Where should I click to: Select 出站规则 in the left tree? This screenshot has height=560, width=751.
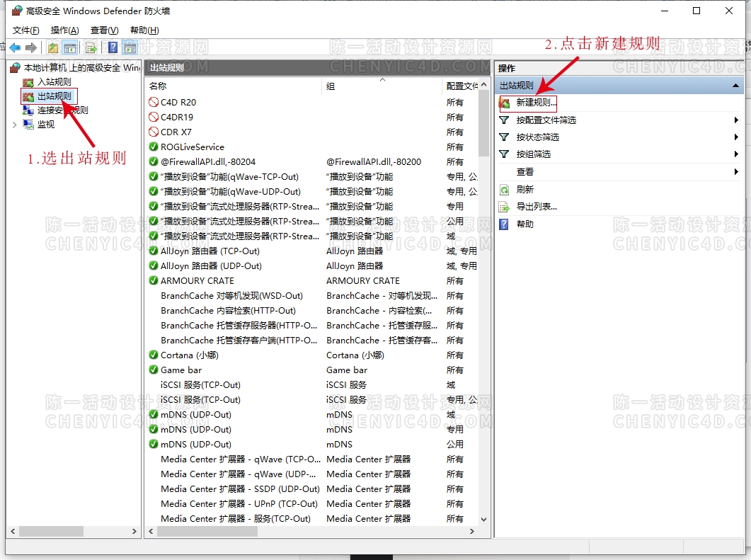point(54,96)
